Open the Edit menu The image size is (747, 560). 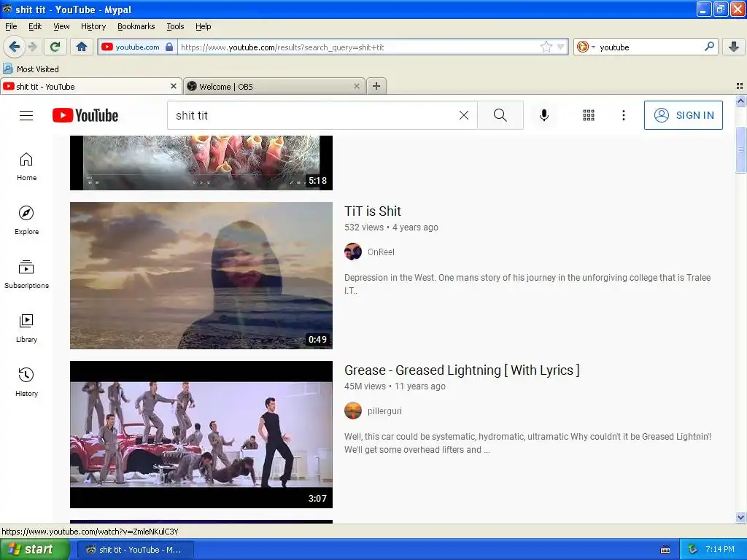pos(35,26)
